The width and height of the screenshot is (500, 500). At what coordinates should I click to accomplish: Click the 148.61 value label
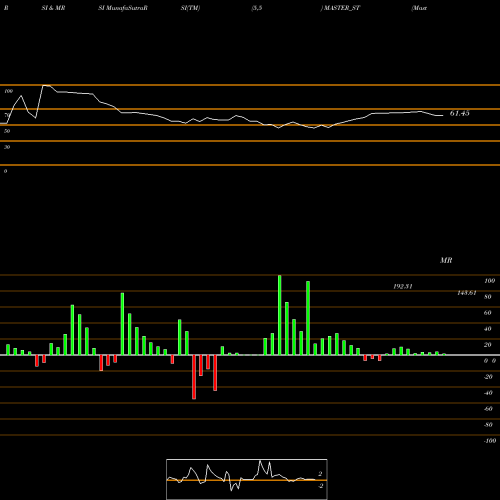tap(467, 293)
